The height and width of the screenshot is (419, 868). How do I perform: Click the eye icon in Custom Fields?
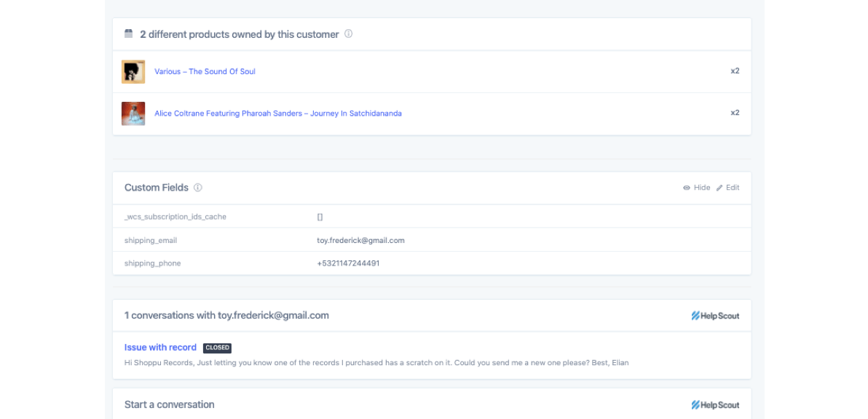pos(687,188)
